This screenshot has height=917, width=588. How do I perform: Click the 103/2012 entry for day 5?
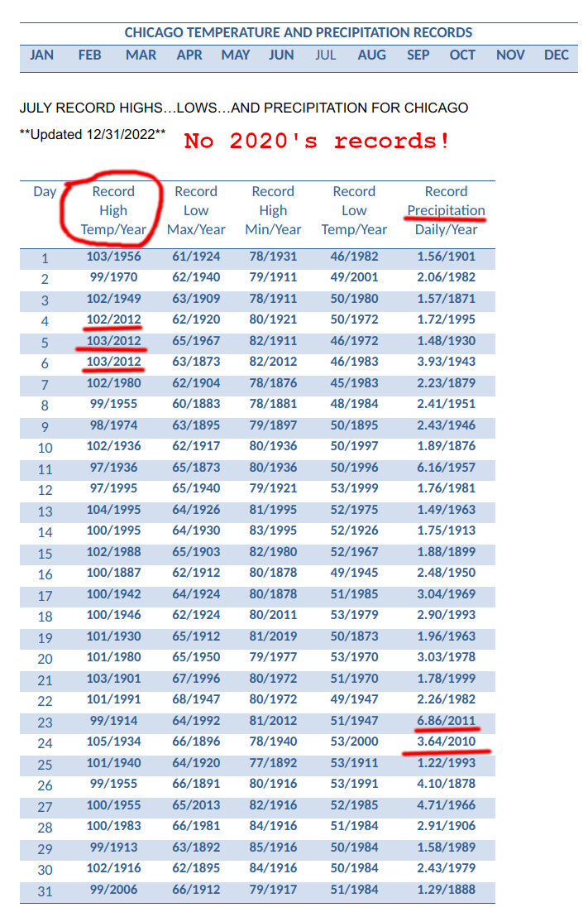(115, 340)
